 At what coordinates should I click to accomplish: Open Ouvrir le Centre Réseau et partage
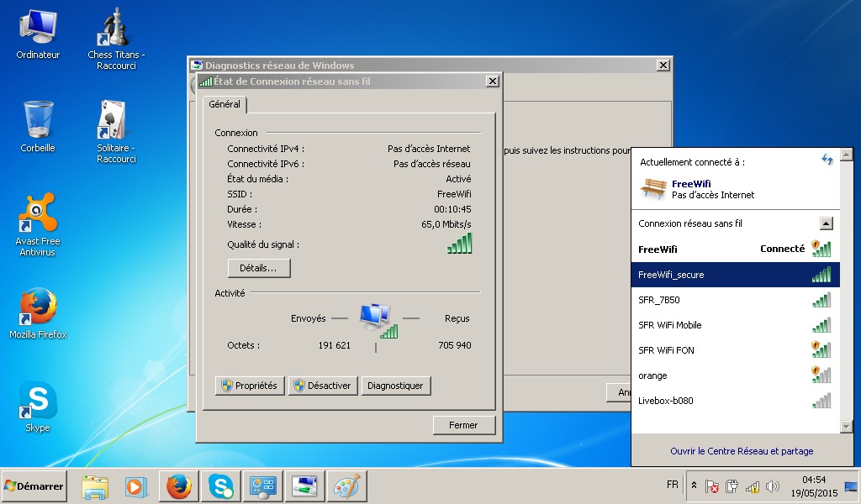[x=742, y=451]
